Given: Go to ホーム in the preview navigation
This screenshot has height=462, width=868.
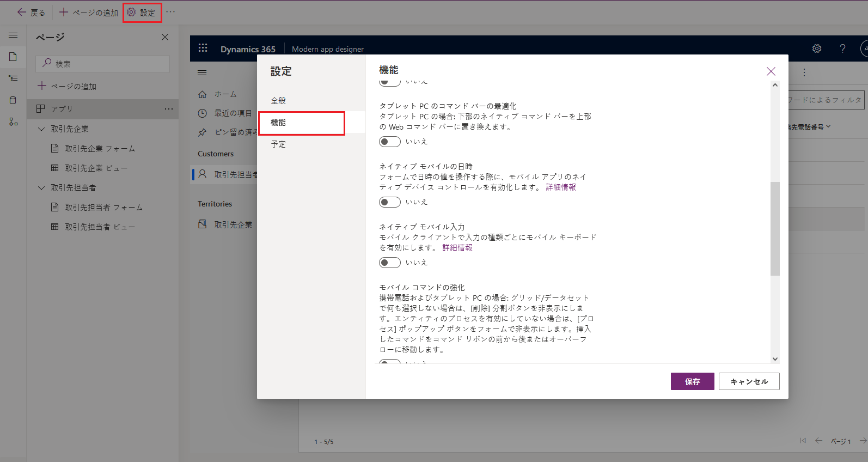Looking at the screenshot, I should tap(218, 94).
